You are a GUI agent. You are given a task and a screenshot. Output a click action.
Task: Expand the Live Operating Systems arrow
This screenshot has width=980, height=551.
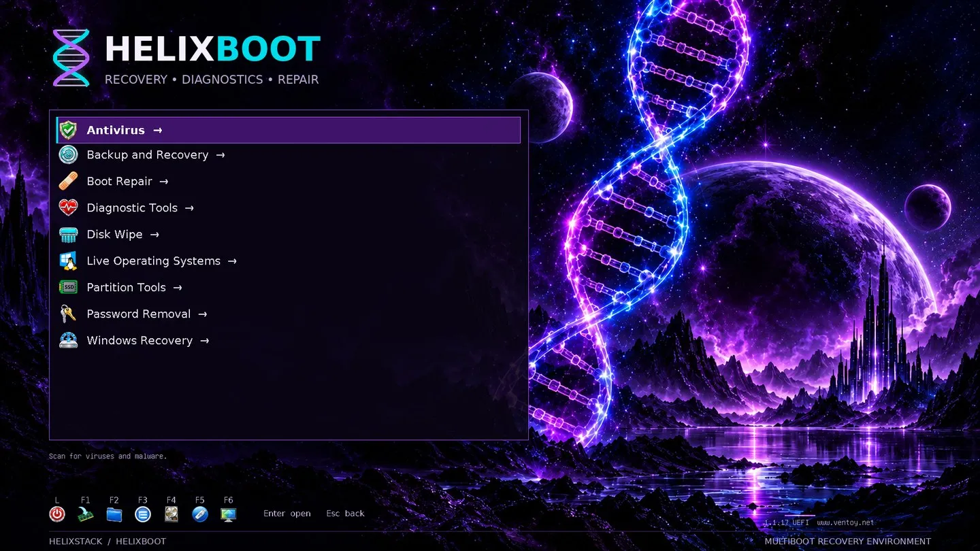click(232, 261)
